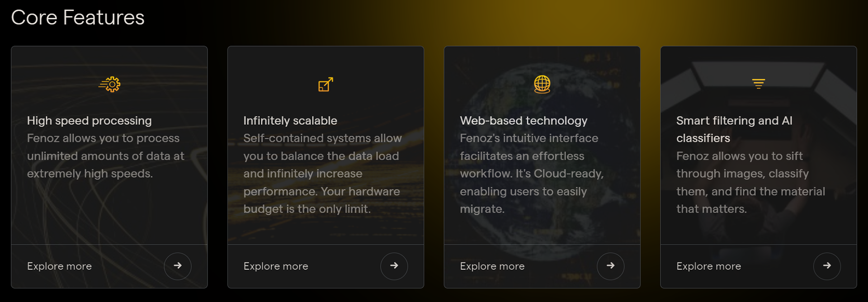This screenshot has height=302, width=868.
Task: Select the High speed processing heading
Action: click(x=90, y=121)
